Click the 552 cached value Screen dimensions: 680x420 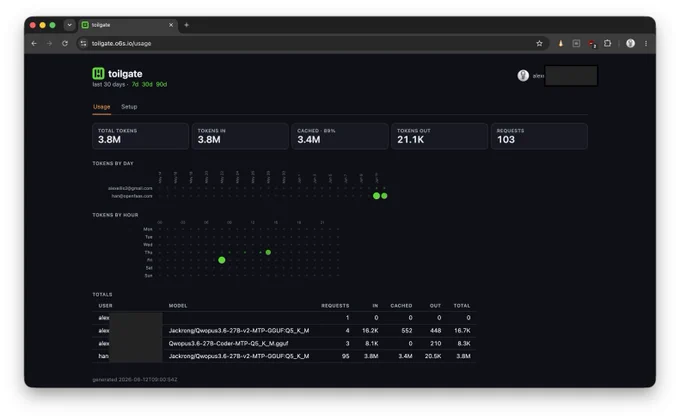point(407,331)
